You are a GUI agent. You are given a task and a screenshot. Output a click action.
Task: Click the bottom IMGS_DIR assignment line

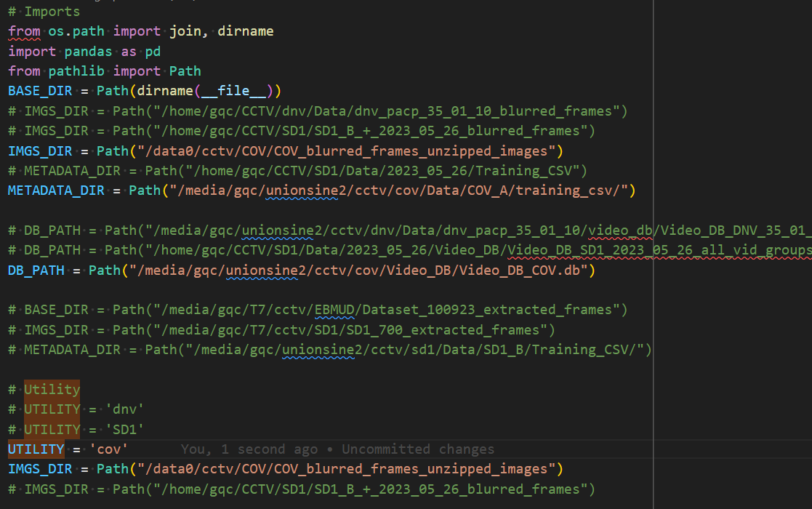(x=286, y=469)
